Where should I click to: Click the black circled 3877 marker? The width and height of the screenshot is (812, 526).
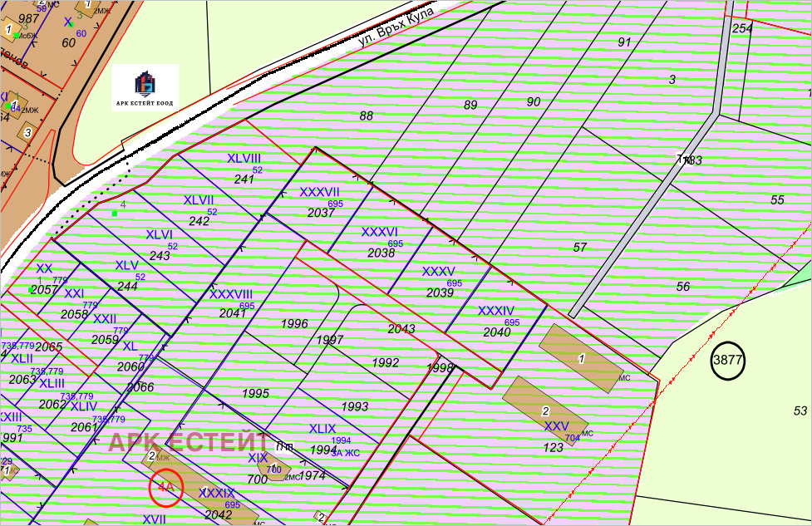[x=728, y=361]
